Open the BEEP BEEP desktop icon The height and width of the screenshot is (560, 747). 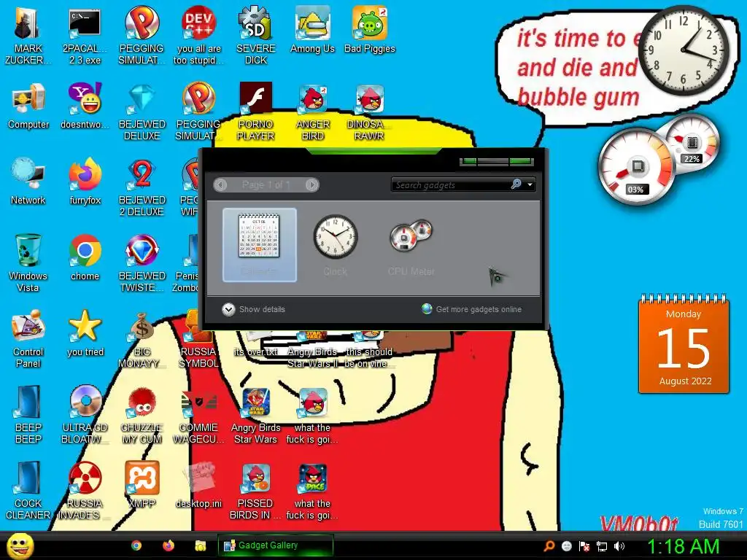(x=28, y=414)
